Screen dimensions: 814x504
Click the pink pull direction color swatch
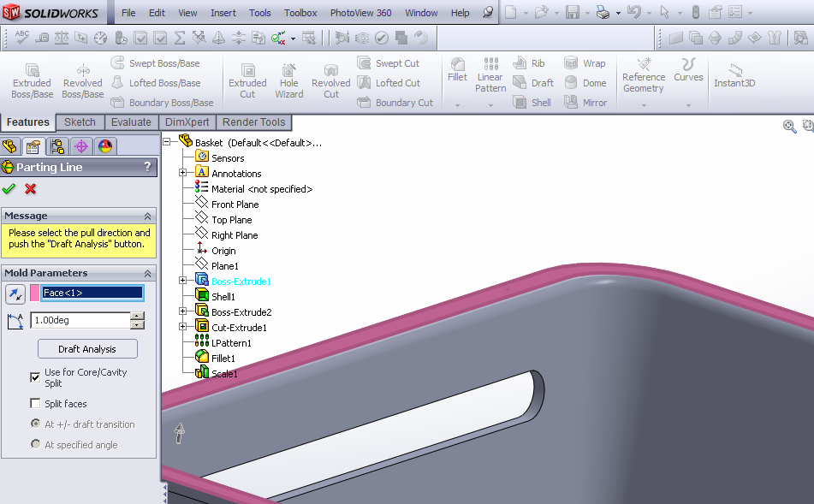pyautogui.click(x=35, y=293)
